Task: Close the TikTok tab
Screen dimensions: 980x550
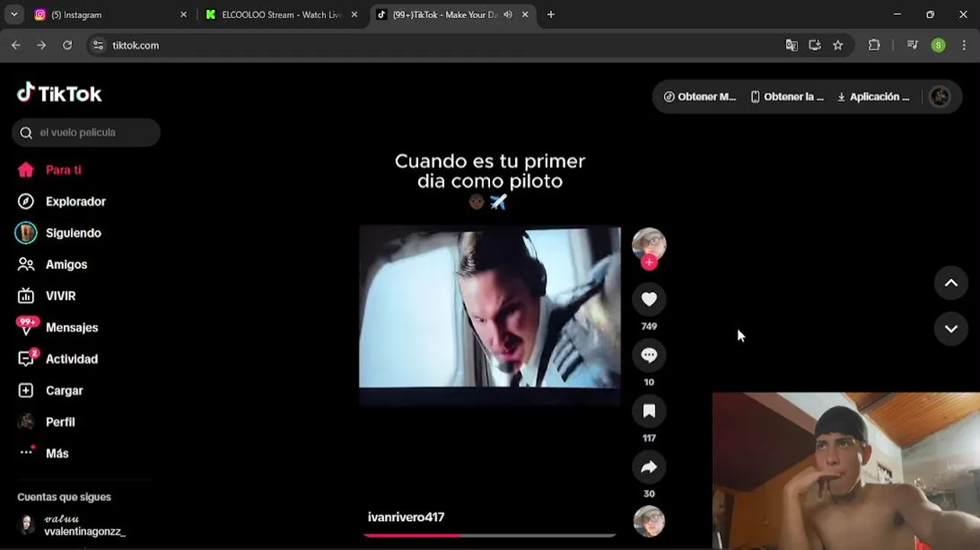Action: click(525, 15)
